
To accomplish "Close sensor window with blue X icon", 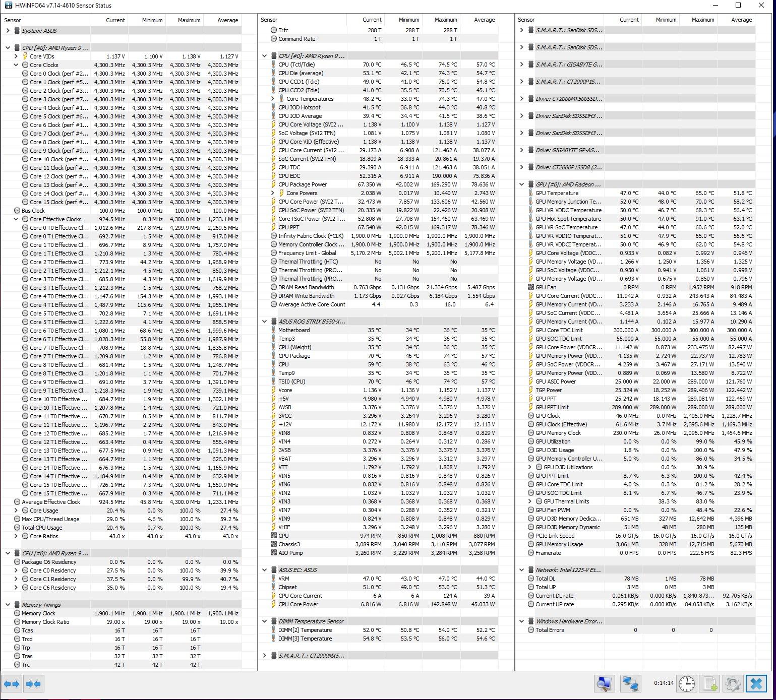I will click(x=756, y=684).
